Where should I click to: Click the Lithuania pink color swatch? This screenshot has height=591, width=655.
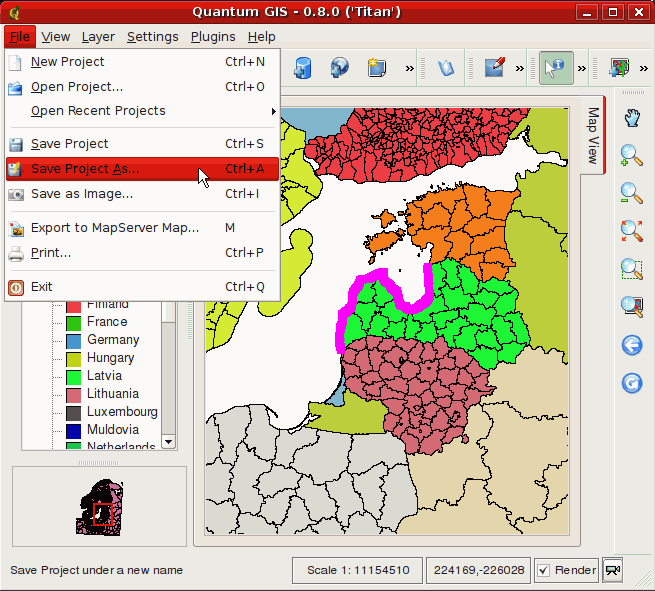pyautogui.click(x=74, y=395)
